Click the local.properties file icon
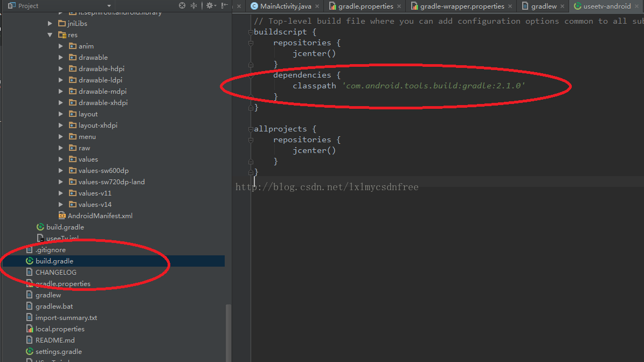This screenshot has width=644, height=362. (x=30, y=329)
